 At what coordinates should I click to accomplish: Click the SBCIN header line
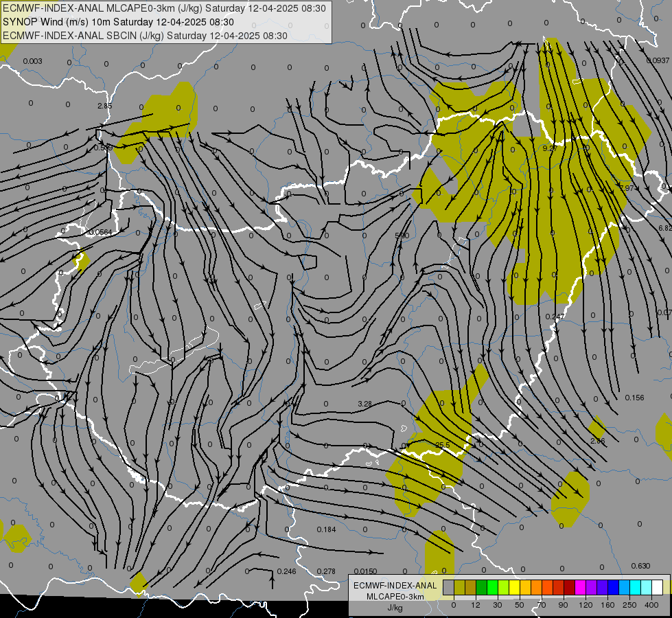tap(145, 36)
